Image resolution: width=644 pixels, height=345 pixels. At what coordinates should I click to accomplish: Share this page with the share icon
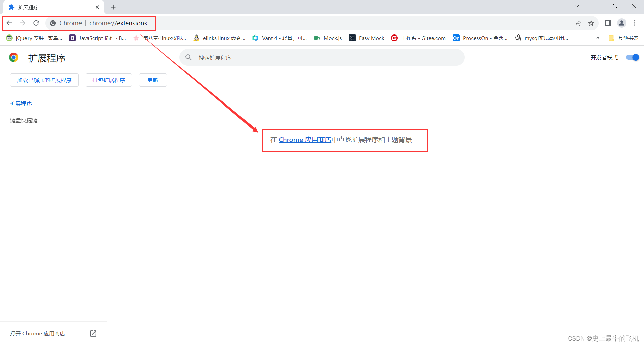click(578, 23)
